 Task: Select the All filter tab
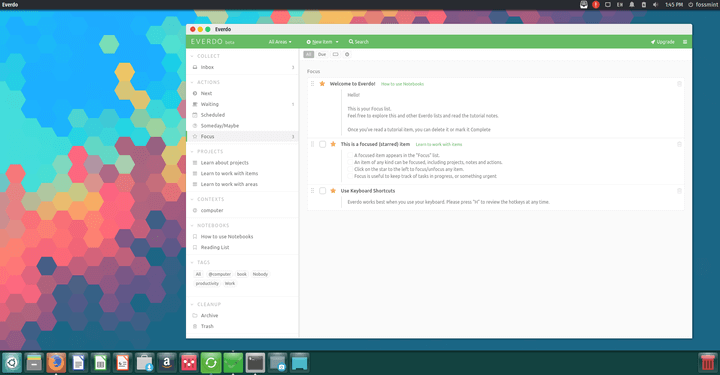tap(309, 54)
